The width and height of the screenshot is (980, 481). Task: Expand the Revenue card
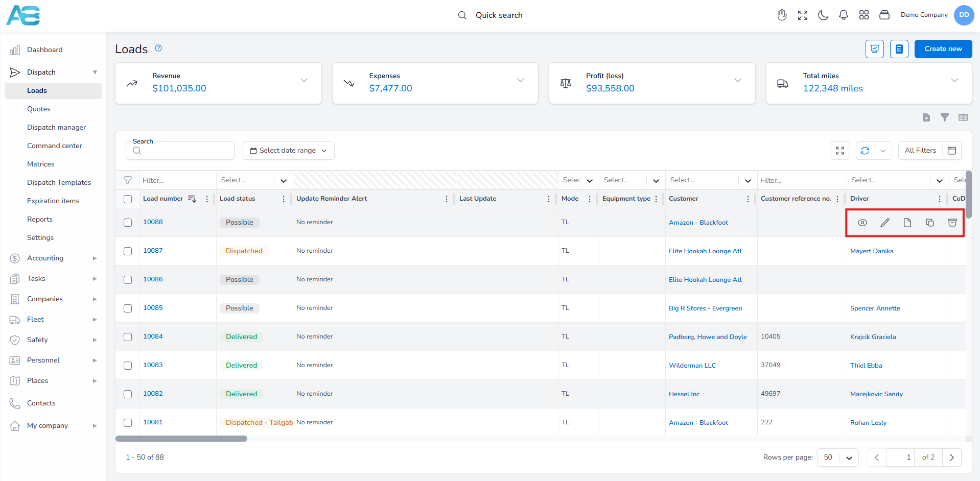304,80
